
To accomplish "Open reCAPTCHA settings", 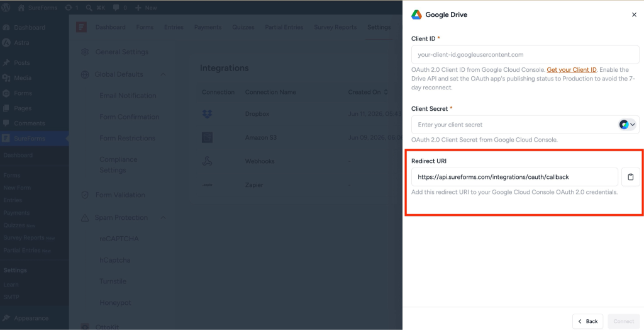I will (x=119, y=239).
